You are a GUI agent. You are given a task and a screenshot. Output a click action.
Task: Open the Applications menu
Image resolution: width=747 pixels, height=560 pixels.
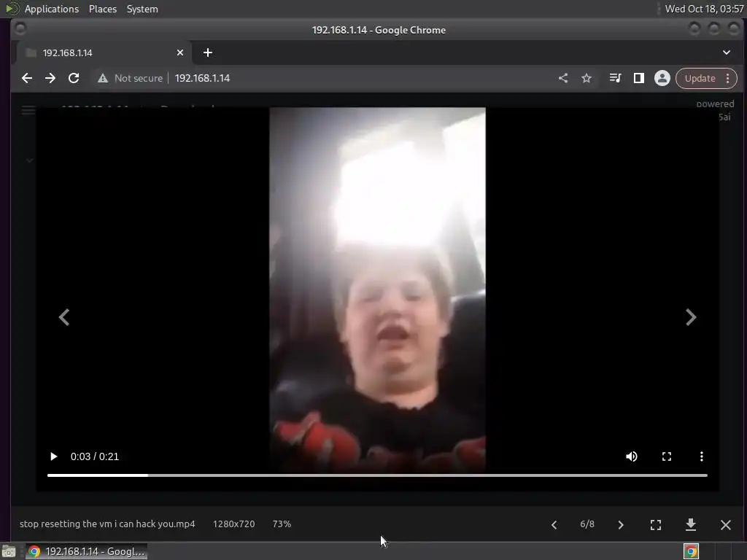[x=52, y=9]
